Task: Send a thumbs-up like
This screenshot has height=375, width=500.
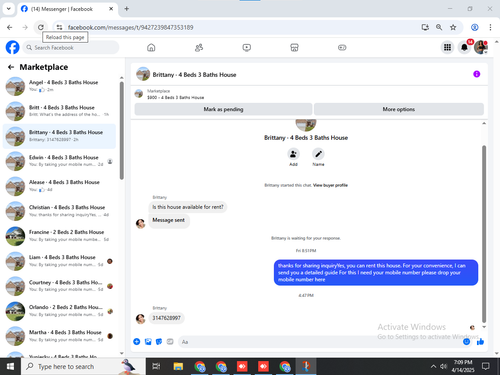Action: (x=480, y=342)
